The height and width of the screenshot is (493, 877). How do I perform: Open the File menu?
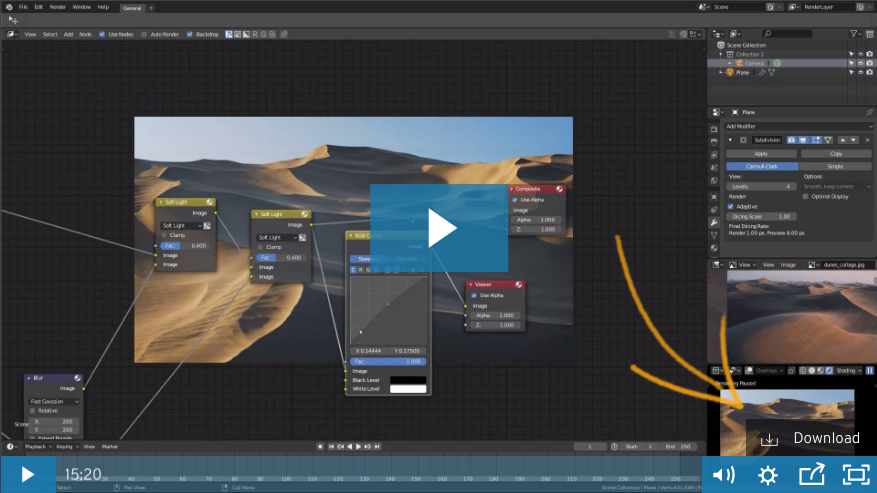[23, 7]
